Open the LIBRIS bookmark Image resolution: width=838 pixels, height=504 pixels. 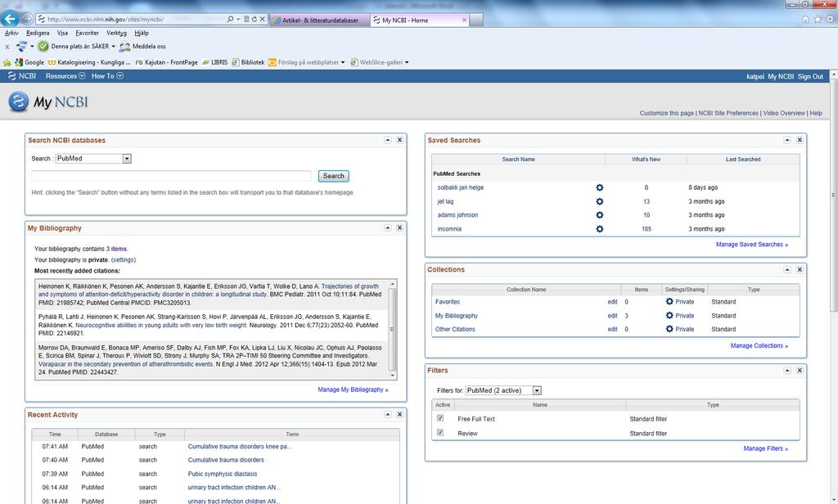point(215,62)
